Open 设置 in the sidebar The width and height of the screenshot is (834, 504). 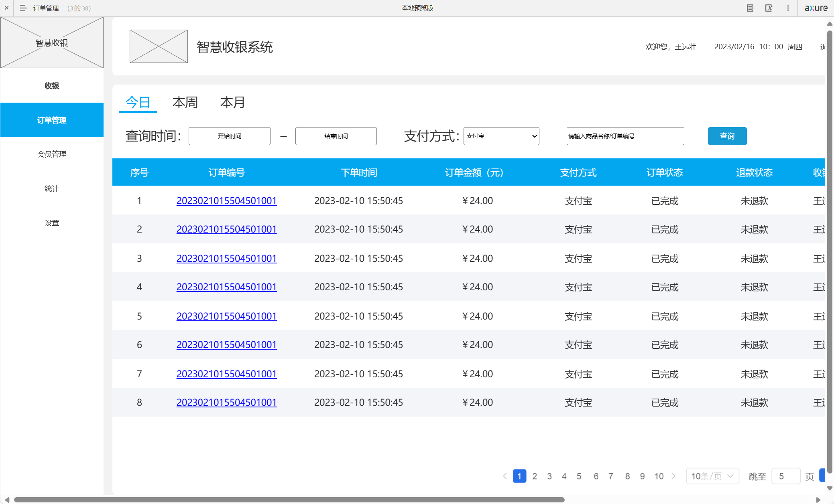tap(52, 223)
